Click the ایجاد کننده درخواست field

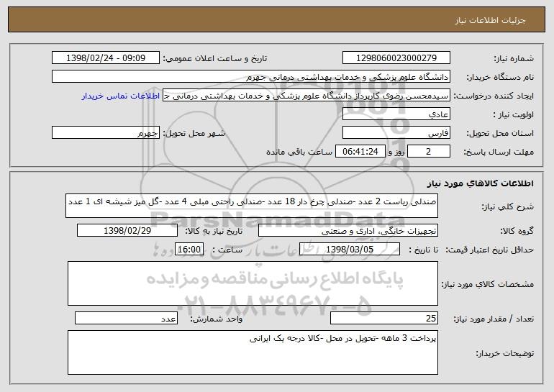tap(306, 96)
